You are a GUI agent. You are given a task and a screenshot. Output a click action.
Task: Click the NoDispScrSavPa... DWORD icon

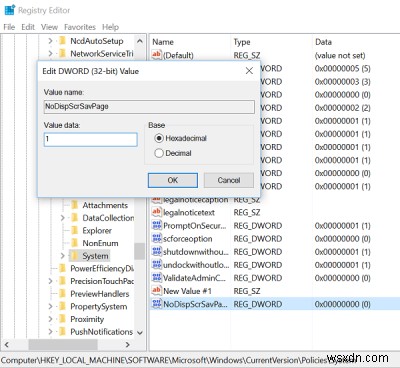tap(156, 304)
